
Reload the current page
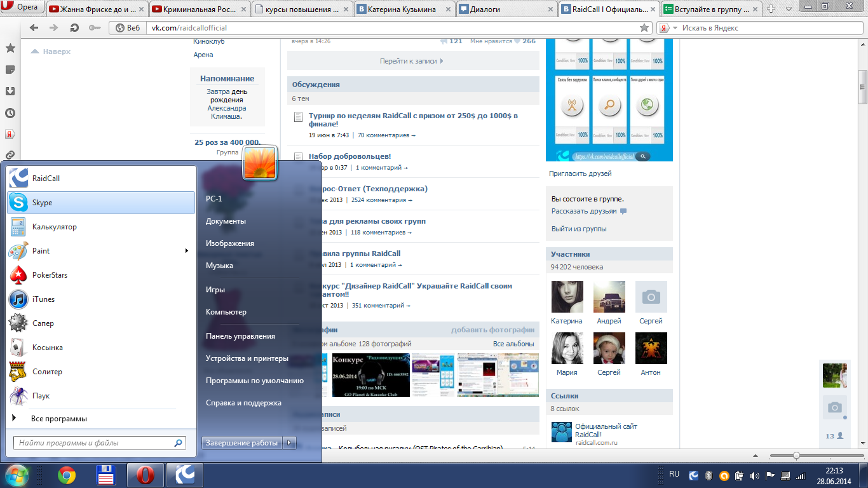[x=74, y=28]
